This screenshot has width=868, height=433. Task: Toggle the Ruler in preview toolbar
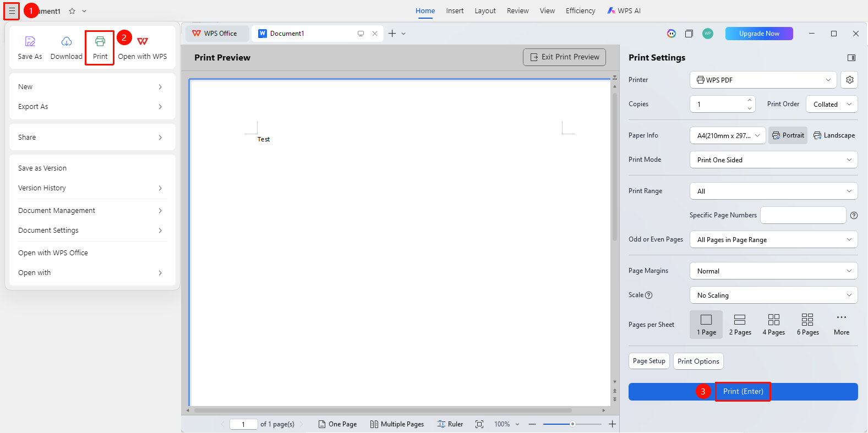pos(450,424)
